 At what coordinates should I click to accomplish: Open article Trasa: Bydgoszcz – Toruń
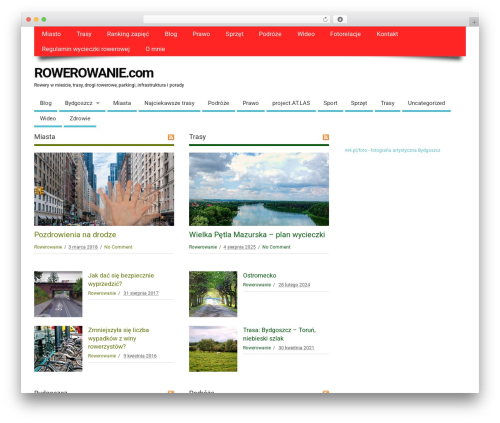[x=279, y=334]
